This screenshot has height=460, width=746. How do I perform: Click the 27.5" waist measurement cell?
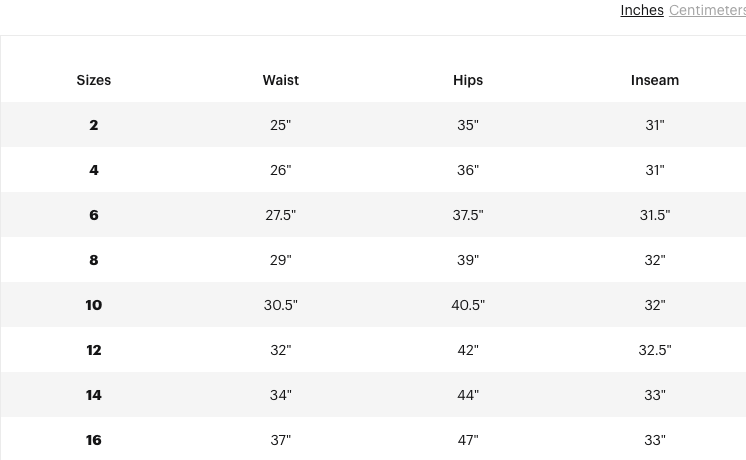point(281,215)
